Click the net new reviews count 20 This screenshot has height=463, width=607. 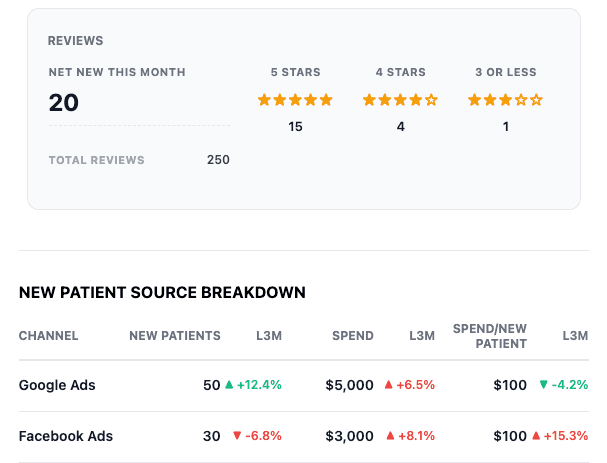(64, 103)
